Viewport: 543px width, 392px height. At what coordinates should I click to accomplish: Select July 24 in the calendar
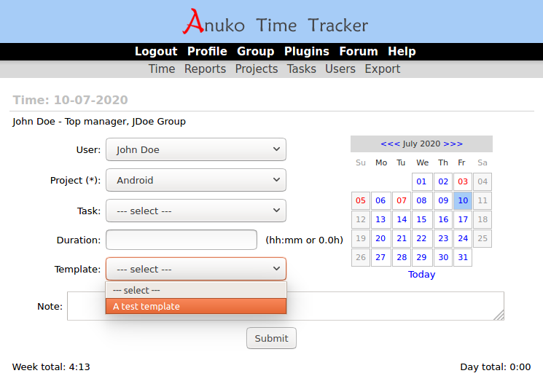point(463,238)
